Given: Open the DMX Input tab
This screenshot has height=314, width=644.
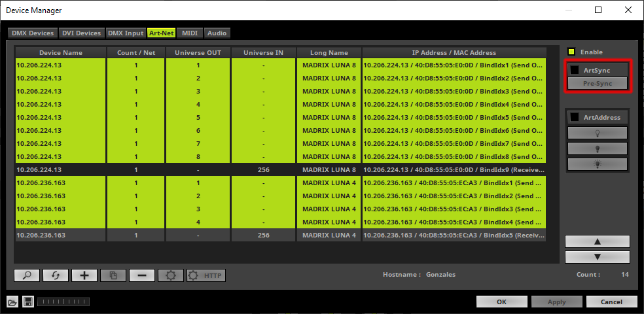Looking at the screenshot, I should (125, 33).
